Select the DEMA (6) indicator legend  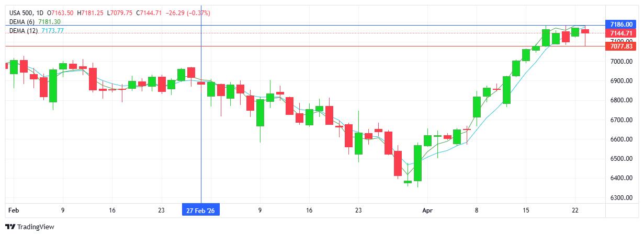point(22,22)
